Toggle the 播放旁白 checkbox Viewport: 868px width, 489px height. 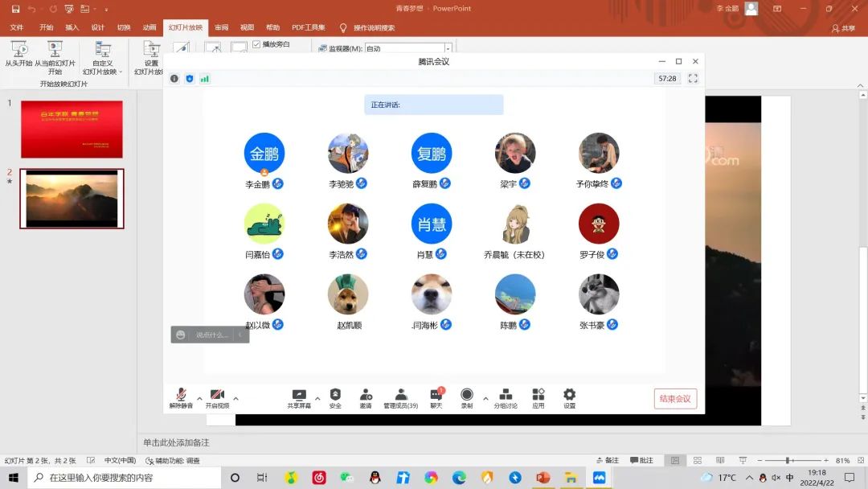256,44
